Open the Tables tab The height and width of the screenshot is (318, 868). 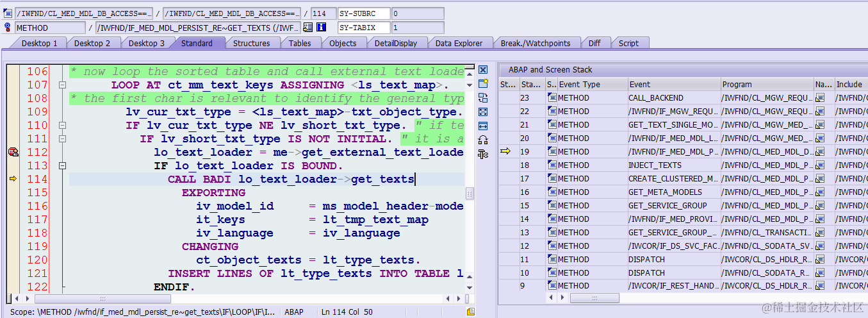[x=300, y=43]
